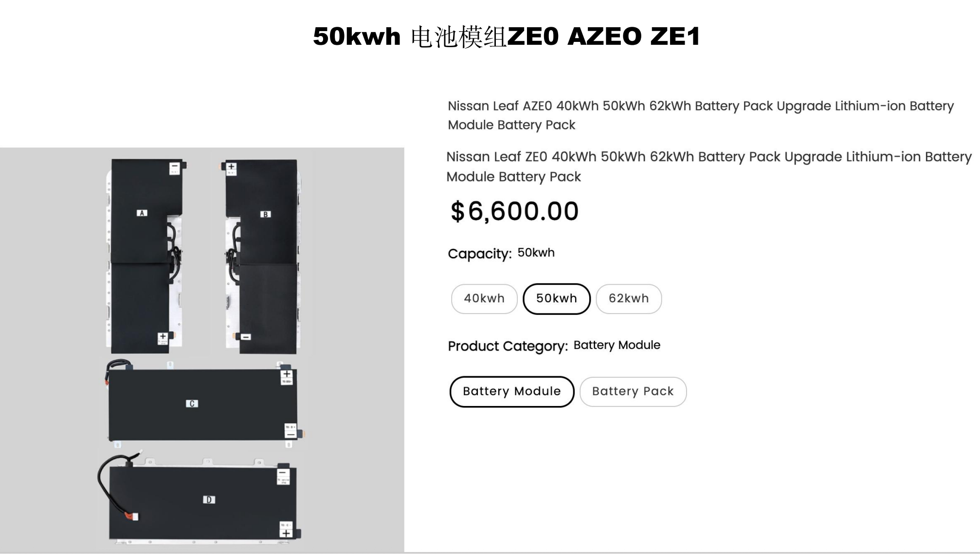Click label B on battery module
Viewport: 980px width, 554px height.
coord(265,214)
